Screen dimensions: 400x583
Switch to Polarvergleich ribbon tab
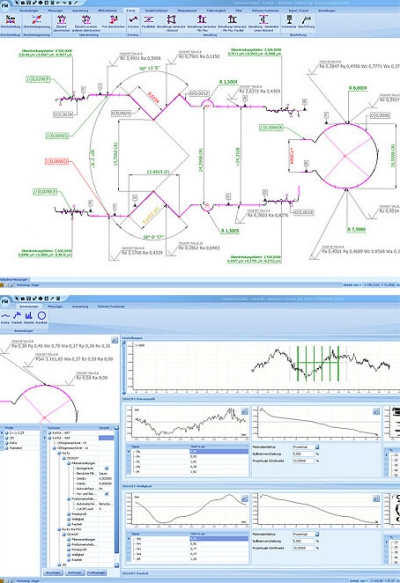[x=216, y=11]
